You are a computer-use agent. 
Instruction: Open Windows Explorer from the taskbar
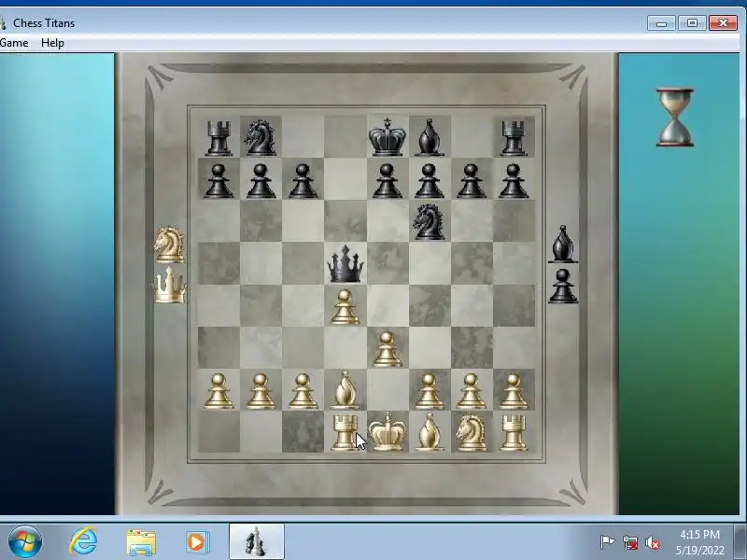[141, 542]
